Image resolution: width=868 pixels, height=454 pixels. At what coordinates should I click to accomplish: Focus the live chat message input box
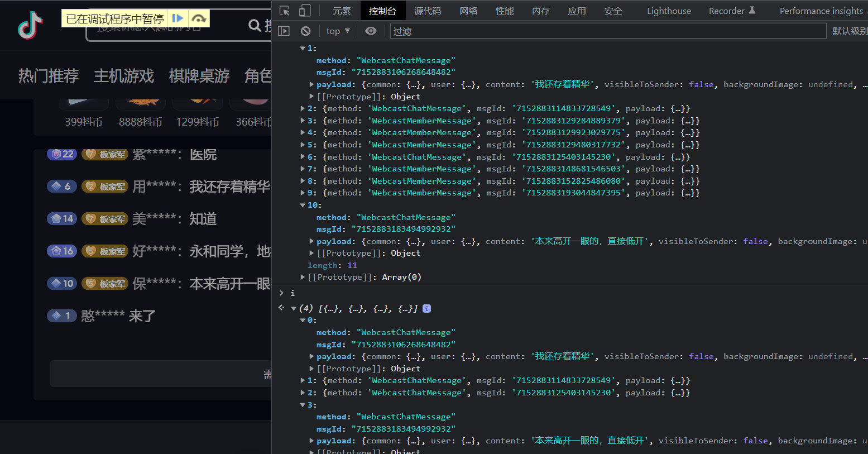coord(161,374)
